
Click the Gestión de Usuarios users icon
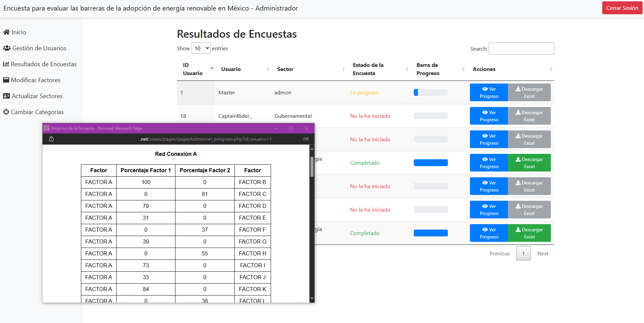pos(6,48)
